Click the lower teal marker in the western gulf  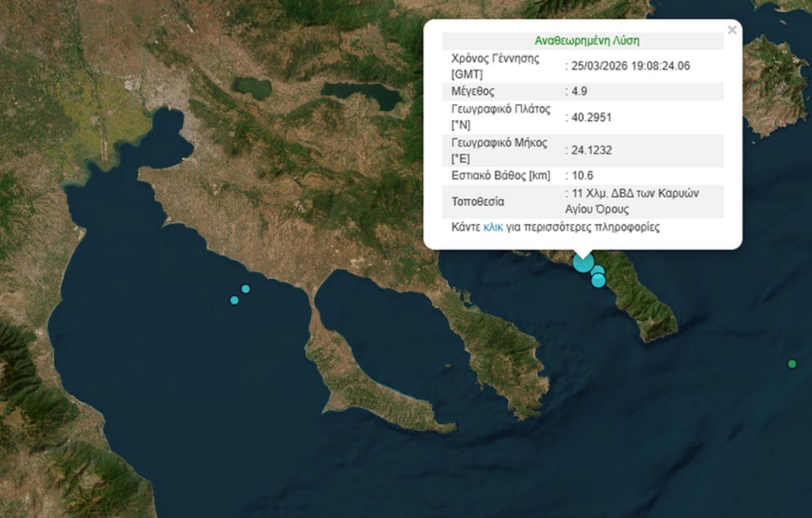click(x=234, y=299)
